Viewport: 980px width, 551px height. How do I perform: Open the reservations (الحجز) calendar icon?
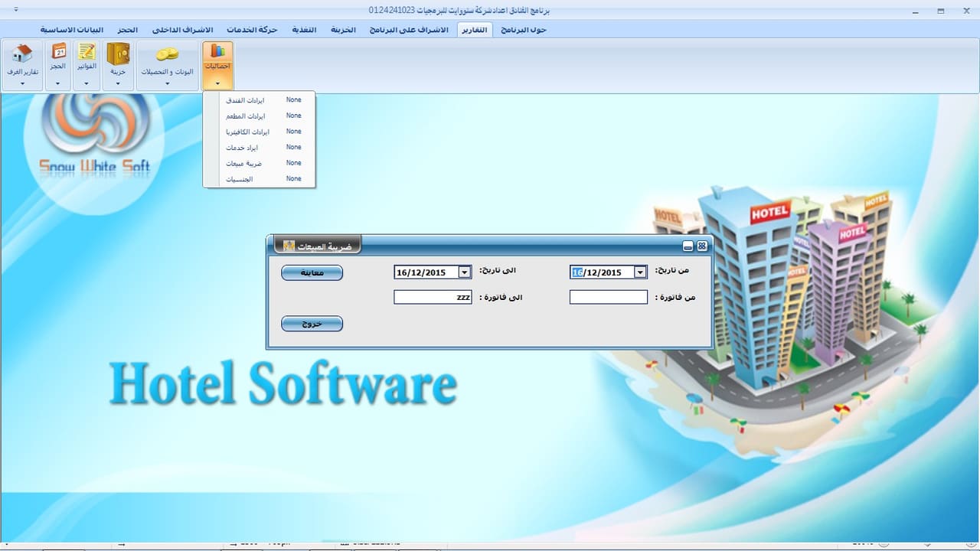[58, 52]
